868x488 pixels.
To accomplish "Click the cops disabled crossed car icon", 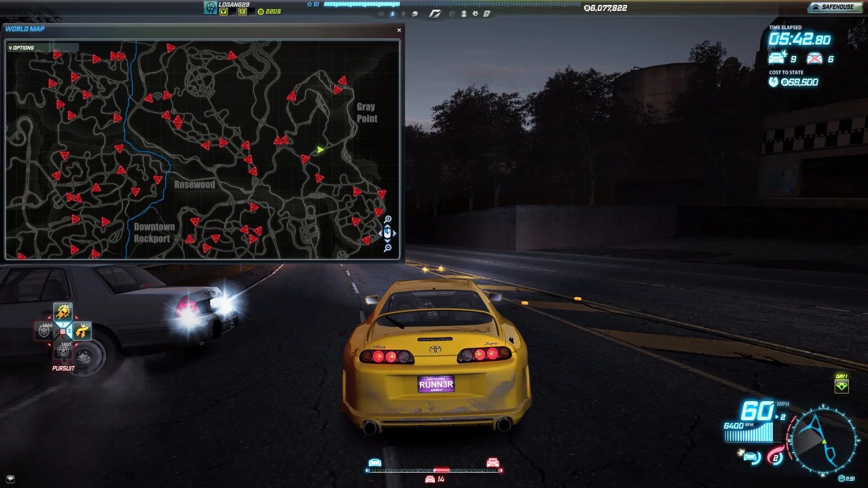I will click(x=815, y=58).
